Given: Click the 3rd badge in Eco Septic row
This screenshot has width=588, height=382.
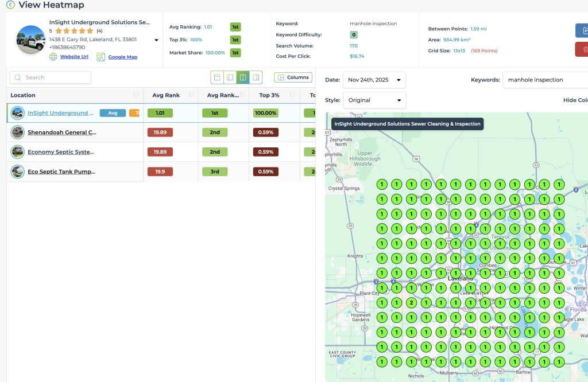Looking at the screenshot, I should [215, 171].
